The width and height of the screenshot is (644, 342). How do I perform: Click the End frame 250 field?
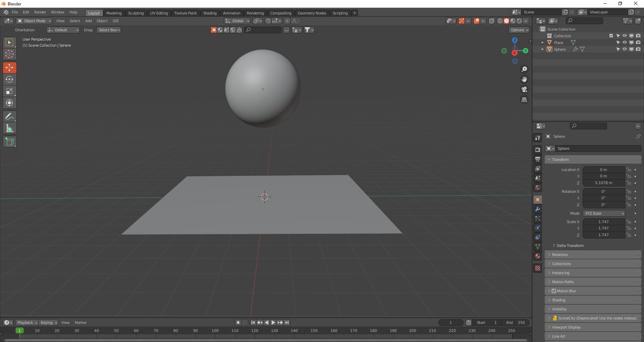pos(516,322)
